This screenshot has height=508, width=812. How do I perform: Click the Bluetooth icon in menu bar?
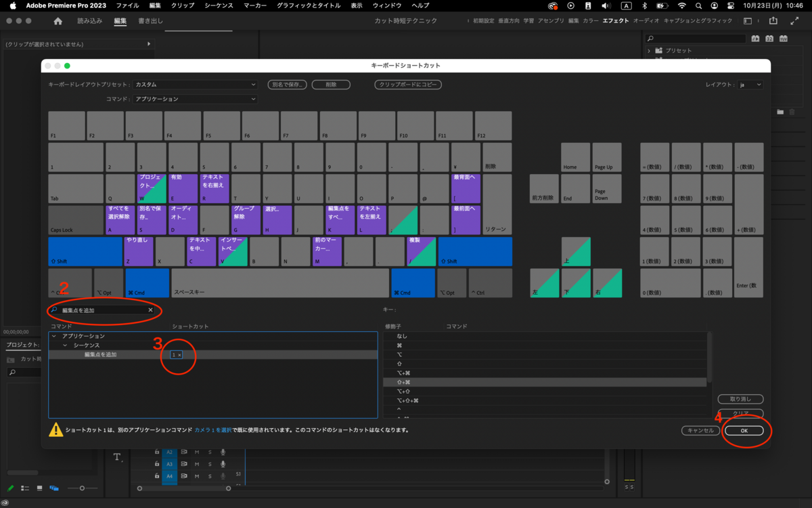point(645,5)
